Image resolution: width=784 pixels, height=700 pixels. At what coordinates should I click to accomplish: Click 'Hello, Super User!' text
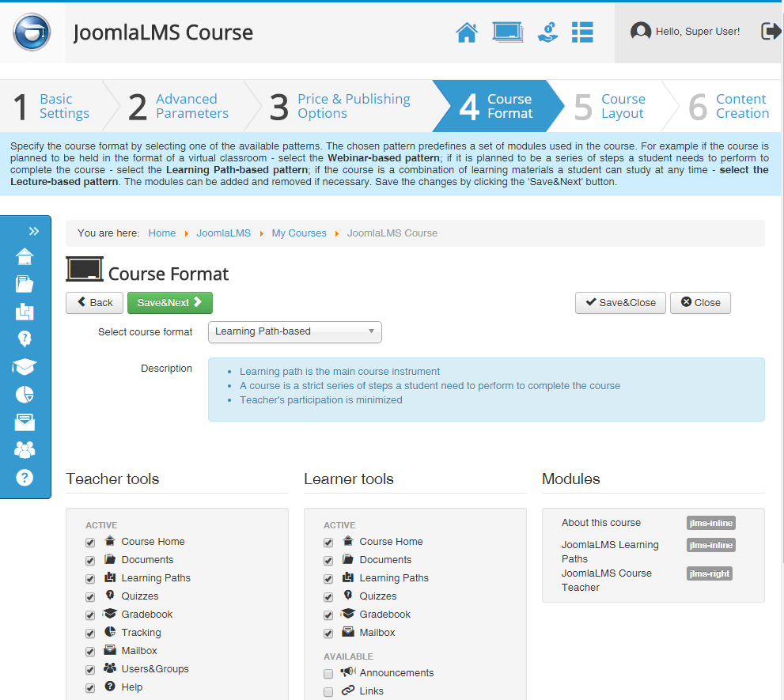[698, 31]
